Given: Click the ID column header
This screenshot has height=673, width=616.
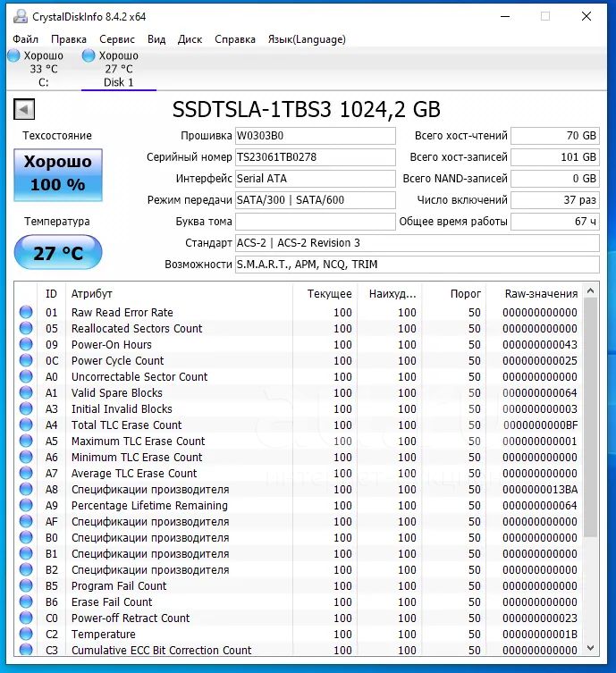Looking at the screenshot, I should pyautogui.click(x=51, y=294).
